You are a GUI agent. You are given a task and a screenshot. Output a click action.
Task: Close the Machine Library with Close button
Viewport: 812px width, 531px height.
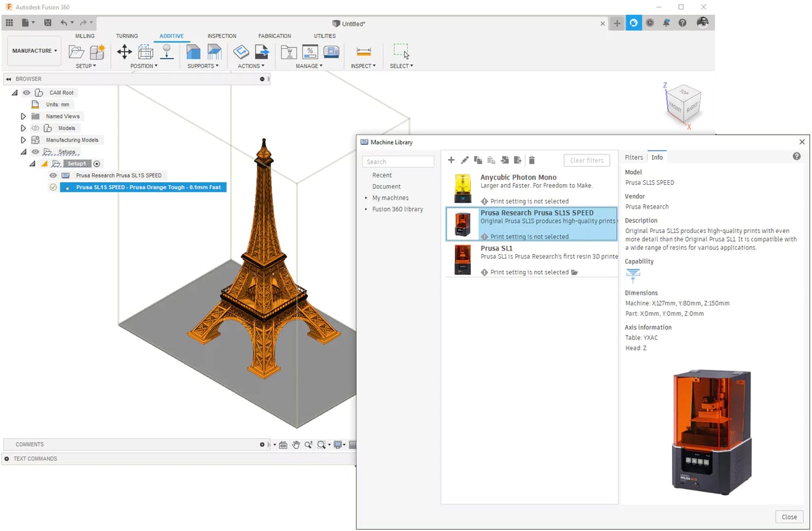(x=789, y=517)
